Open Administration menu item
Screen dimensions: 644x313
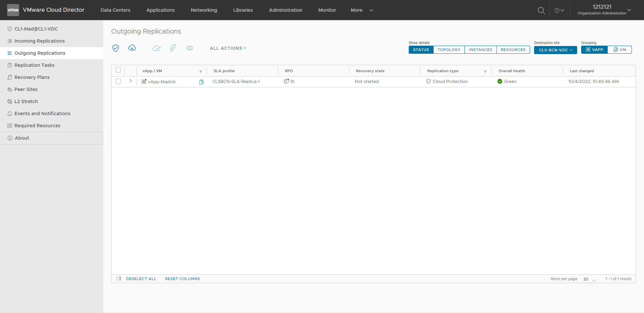(x=286, y=10)
